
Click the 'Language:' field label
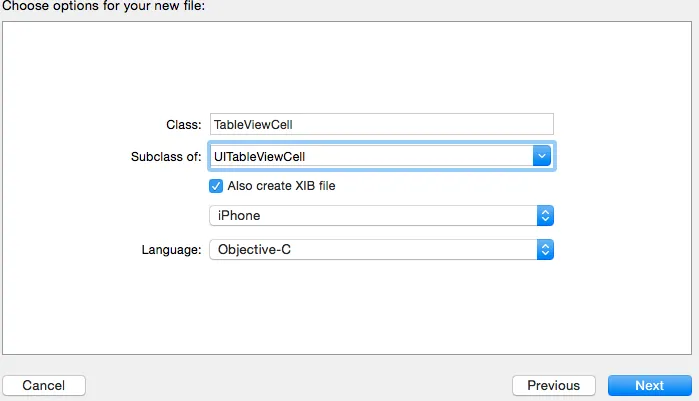(x=171, y=248)
